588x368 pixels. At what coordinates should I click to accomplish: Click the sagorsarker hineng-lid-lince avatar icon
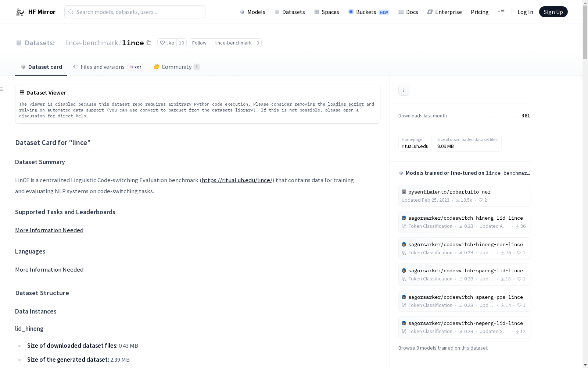point(404,218)
